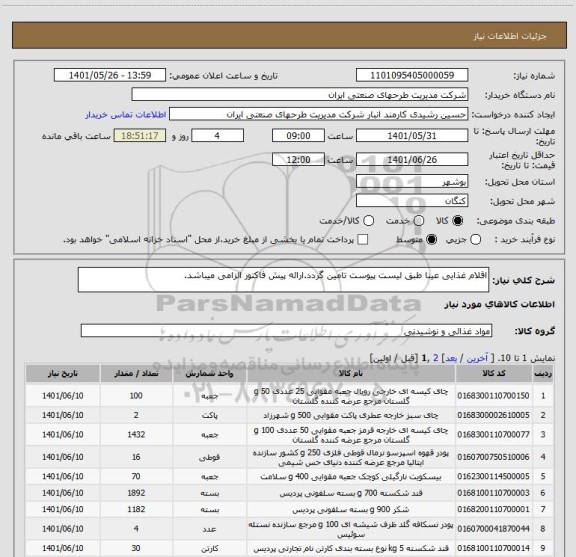The image size is (576, 557).
Task: Open اطلاعات تماس خریدار link
Action: (126, 115)
